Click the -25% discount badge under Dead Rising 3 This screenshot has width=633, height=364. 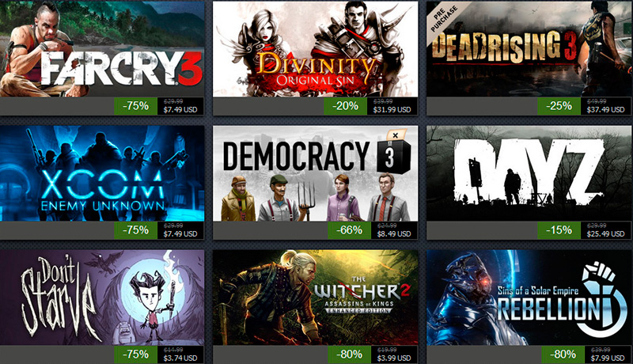coord(559,106)
